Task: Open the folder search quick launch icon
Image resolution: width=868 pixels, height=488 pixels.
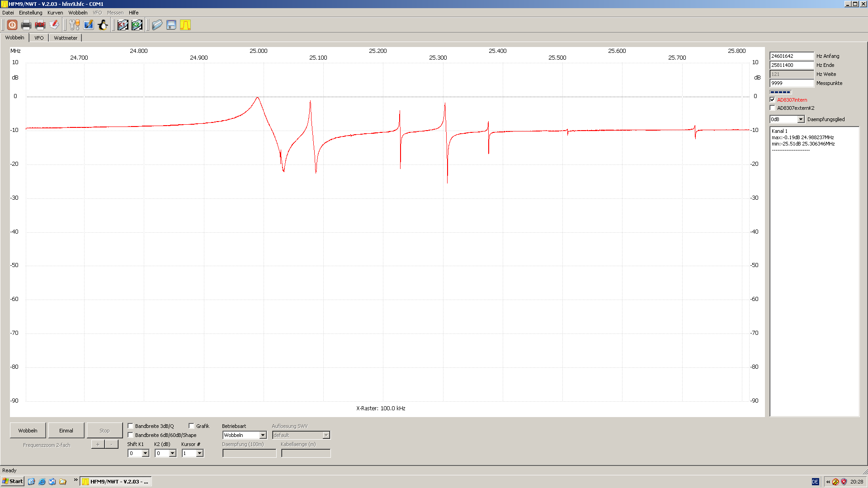Action: 63,482
